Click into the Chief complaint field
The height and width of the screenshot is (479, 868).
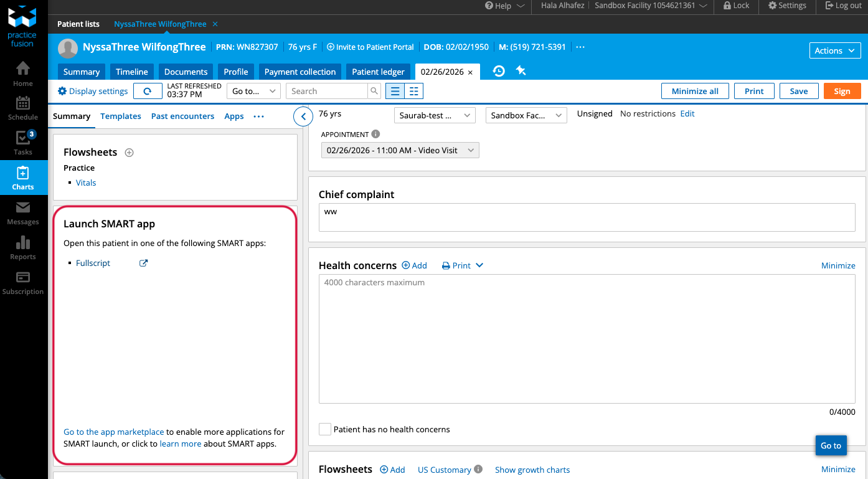(587, 217)
